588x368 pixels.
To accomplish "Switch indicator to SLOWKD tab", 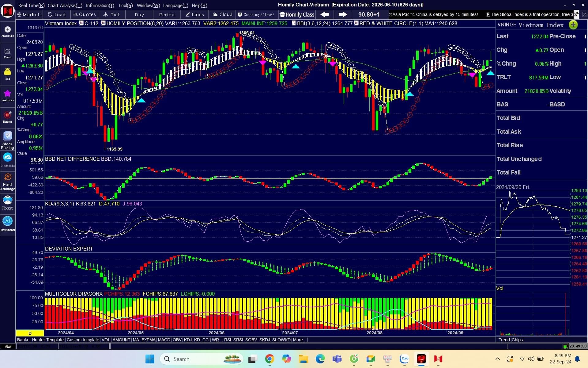I will (281, 340).
